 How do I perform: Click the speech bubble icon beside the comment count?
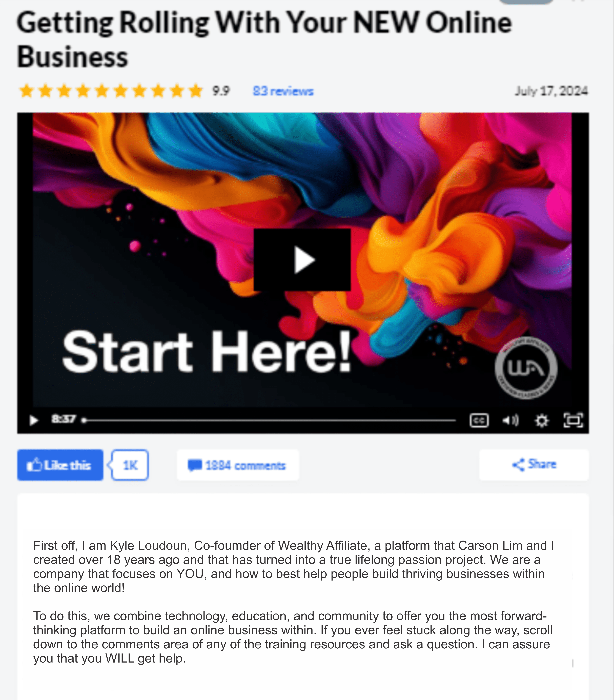click(195, 465)
